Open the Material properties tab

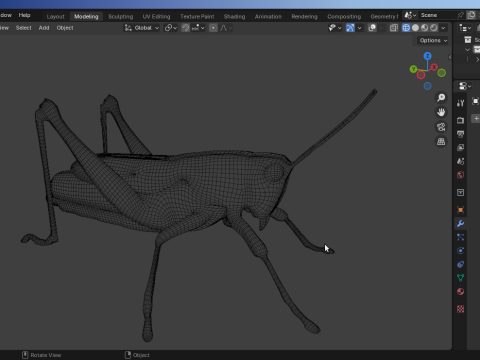(x=461, y=292)
